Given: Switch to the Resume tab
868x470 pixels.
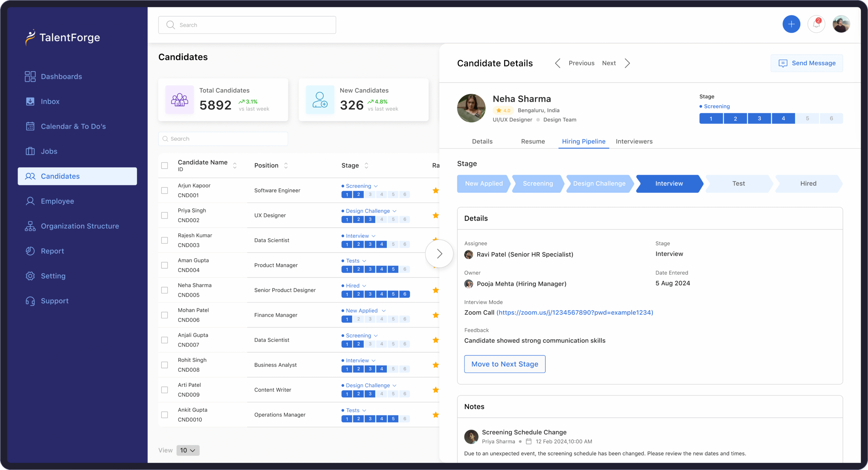Looking at the screenshot, I should coord(533,141).
